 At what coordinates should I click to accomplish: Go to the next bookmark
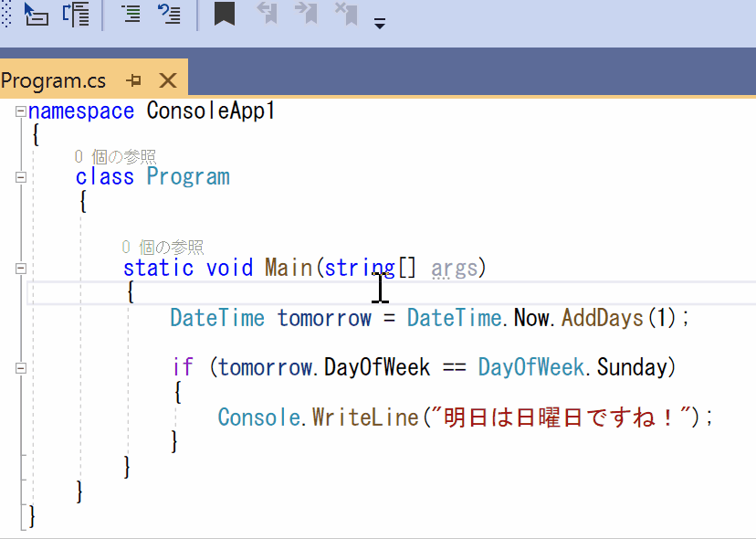(x=306, y=13)
